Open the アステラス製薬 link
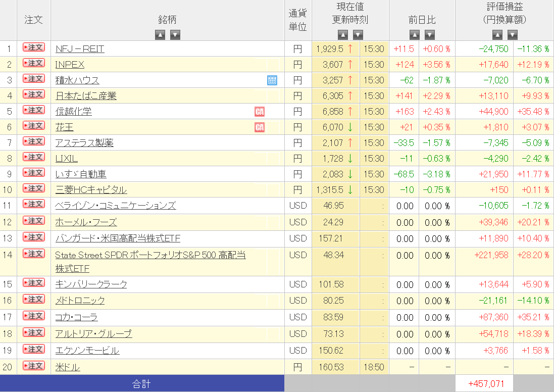Image resolution: width=554 pixels, height=392 pixels. [84, 143]
